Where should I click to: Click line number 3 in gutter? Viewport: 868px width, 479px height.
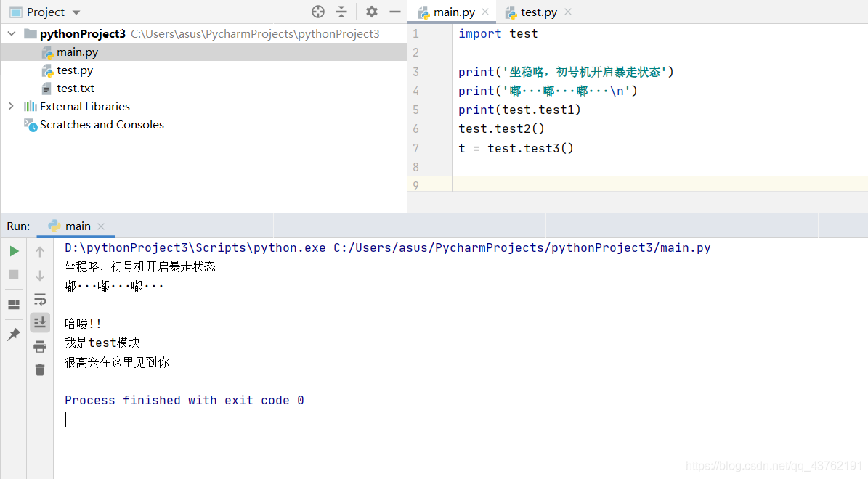click(x=415, y=72)
